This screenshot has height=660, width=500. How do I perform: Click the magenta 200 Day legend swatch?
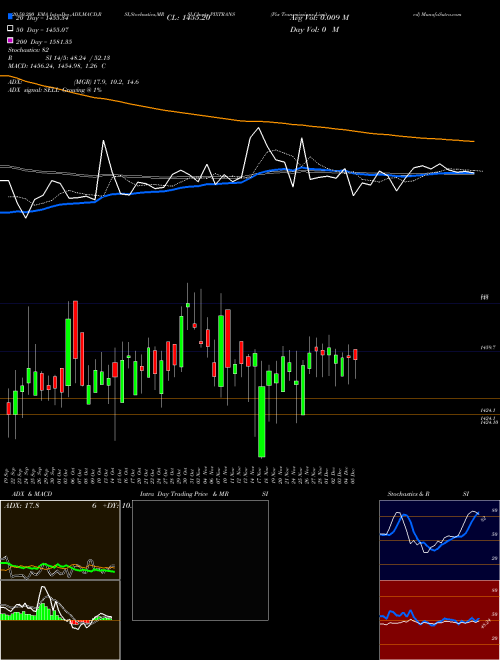pyautogui.click(x=11, y=41)
